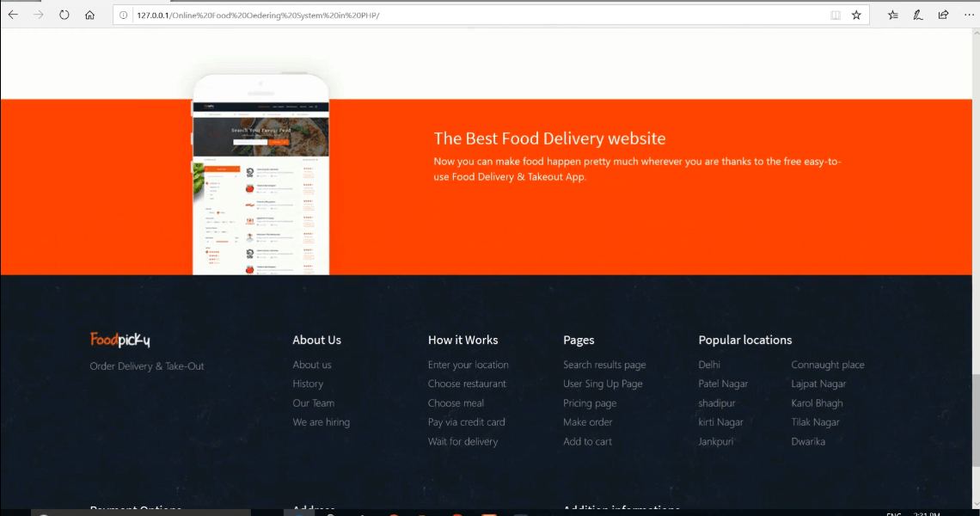Share this page using share icon
This screenshot has height=516, width=980.
click(943, 15)
